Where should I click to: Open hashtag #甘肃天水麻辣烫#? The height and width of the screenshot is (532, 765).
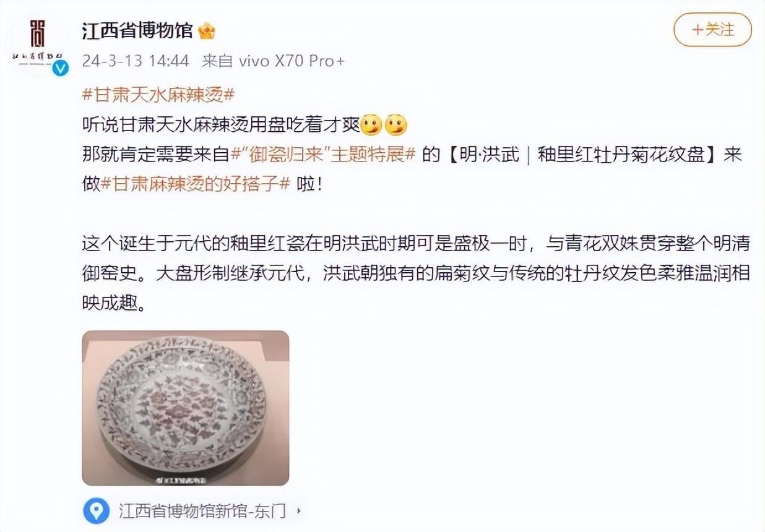pyautogui.click(x=158, y=95)
